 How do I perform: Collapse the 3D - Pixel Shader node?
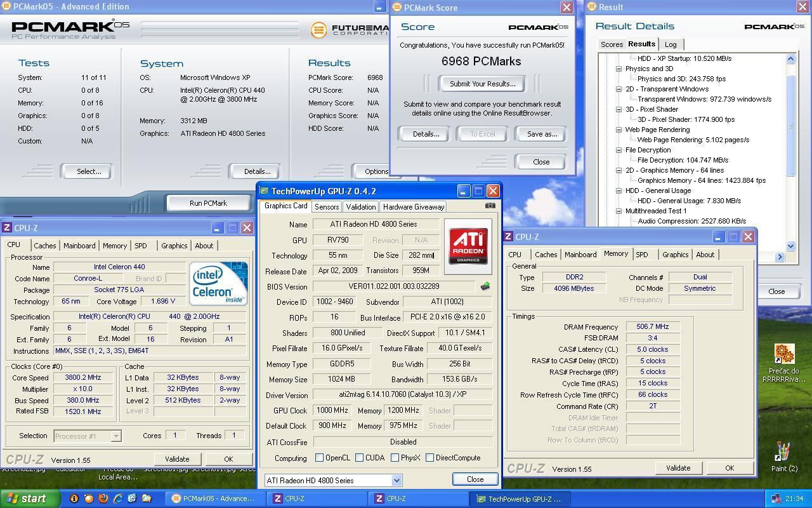[619, 109]
